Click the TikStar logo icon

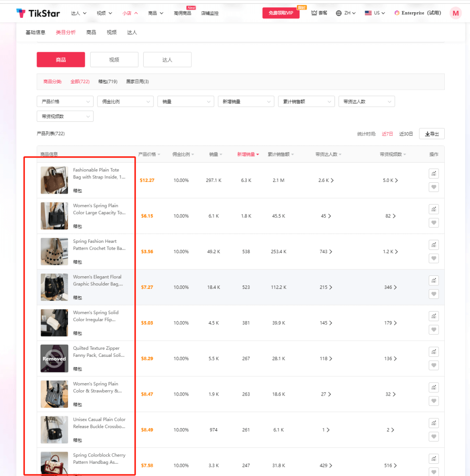(x=20, y=13)
